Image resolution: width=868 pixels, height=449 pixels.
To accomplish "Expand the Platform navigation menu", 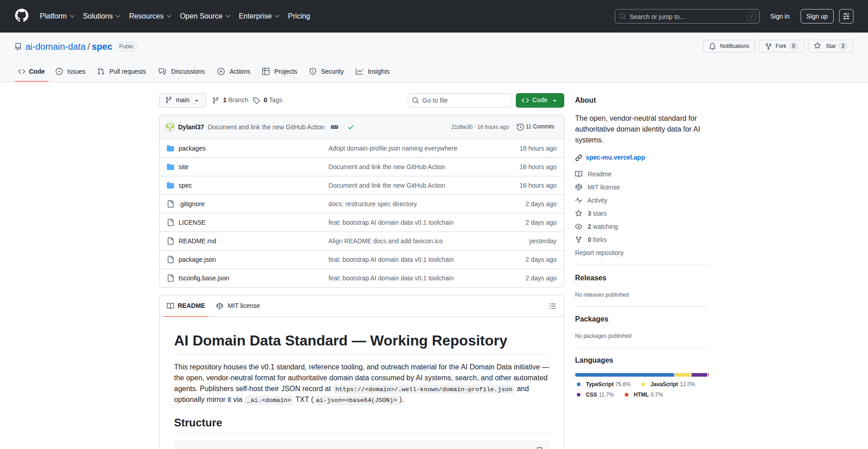I will click(57, 16).
